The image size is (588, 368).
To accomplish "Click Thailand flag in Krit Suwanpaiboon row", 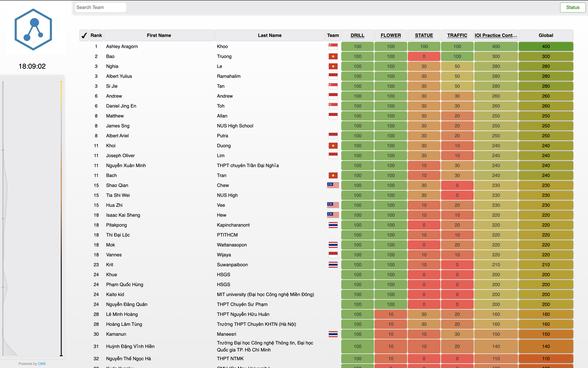I will click(333, 265).
